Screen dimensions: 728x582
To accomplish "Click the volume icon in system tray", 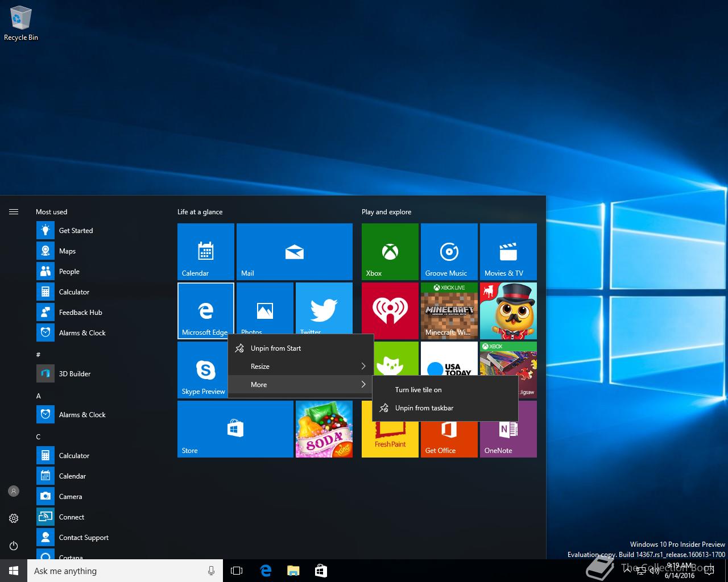I will (x=655, y=571).
